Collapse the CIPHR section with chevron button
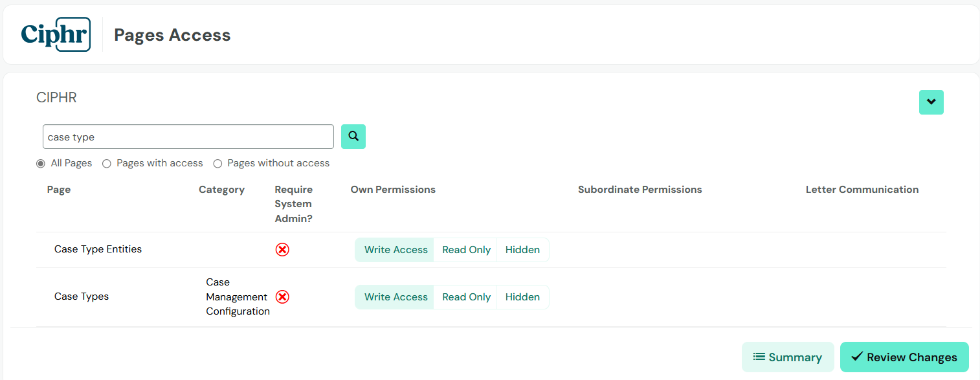Image resolution: width=980 pixels, height=380 pixels. click(x=931, y=102)
